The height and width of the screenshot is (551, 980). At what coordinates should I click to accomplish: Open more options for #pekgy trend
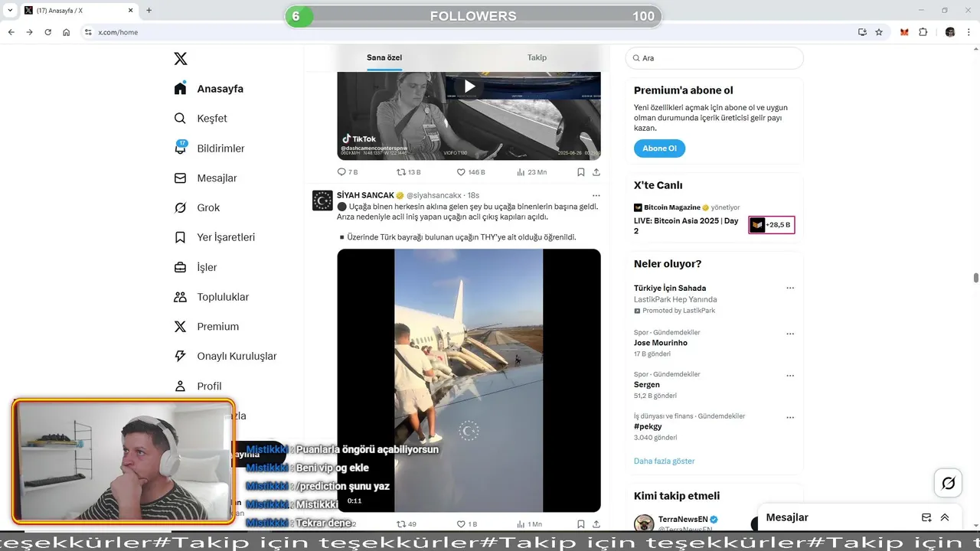790,418
